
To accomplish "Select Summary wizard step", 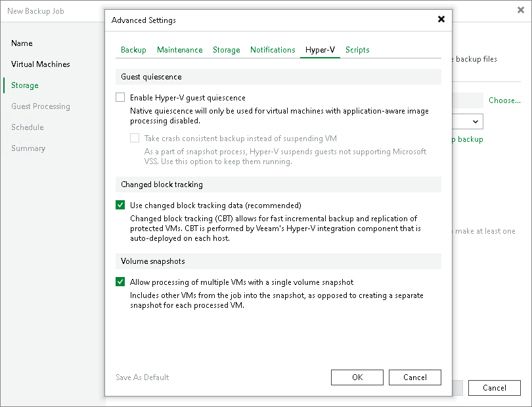I will point(28,148).
